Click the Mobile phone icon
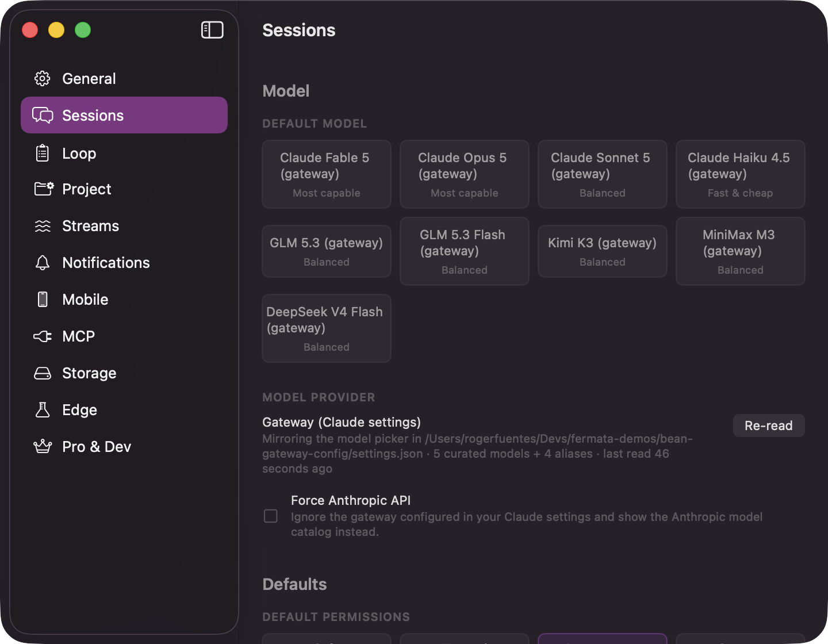This screenshot has height=644, width=828. (43, 300)
